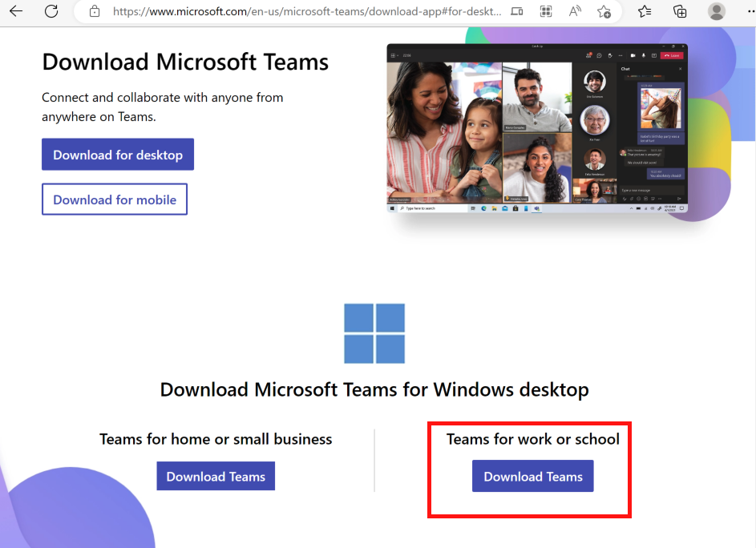756x548 pixels.
Task: Click the Download Microsoft Teams heading
Action: [x=185, y=62]
